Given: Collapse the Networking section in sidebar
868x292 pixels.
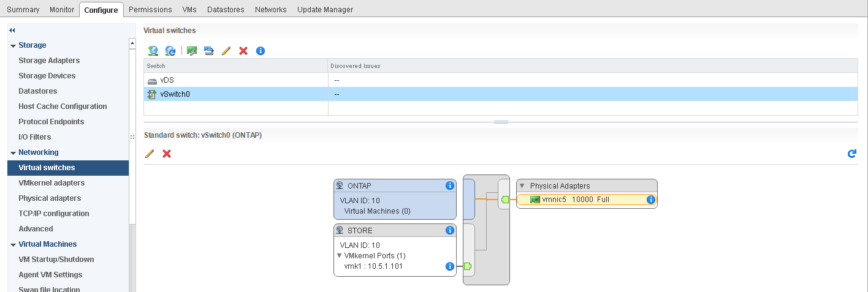Looking at the screenshot, I should click(13, 153).
